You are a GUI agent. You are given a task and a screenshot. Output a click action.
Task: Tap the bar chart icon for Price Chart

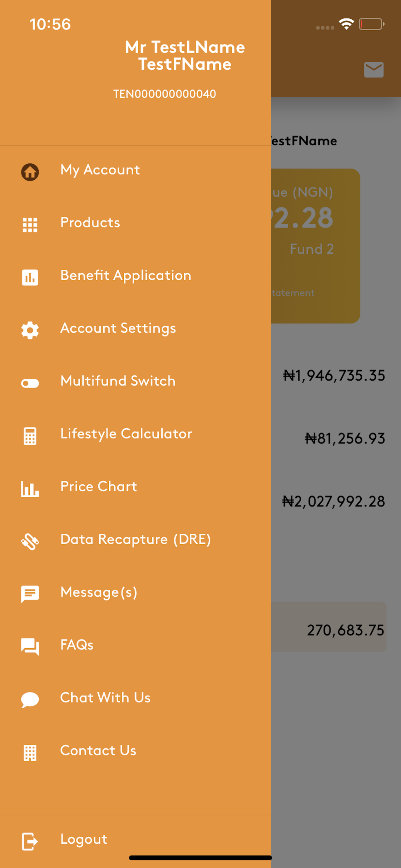point(30,489)
